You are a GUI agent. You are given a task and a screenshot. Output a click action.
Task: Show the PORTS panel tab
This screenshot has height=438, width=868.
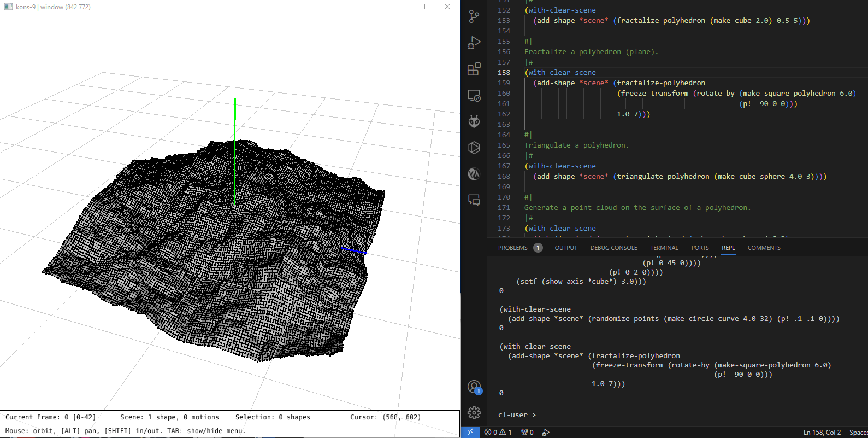[700, 248]
